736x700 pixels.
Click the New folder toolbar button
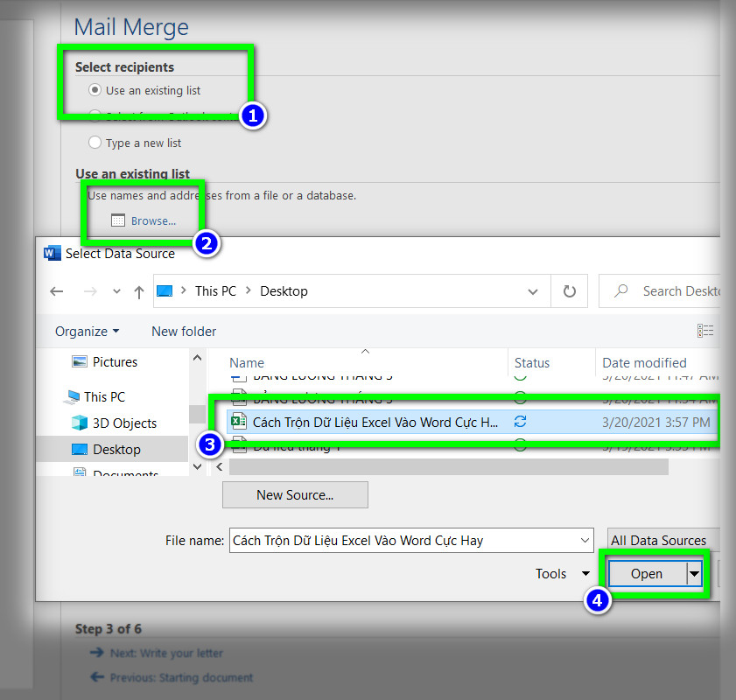point(184,332)
